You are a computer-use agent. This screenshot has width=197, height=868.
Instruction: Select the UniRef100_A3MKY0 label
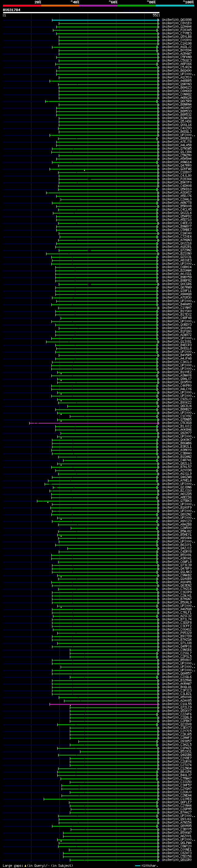click(x=177, y=450)
